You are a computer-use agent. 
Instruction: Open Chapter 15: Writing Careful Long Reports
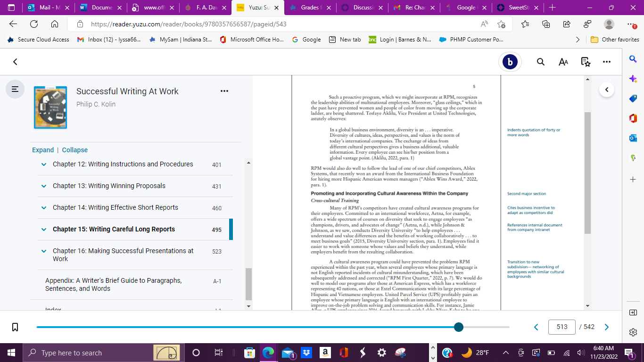(114, 229)
